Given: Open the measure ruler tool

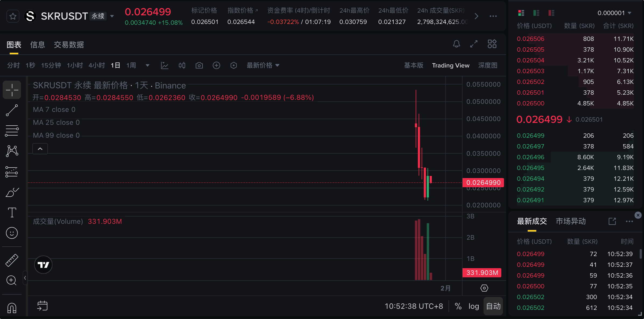Looking at the screenshot, I should tap(12, 260).
